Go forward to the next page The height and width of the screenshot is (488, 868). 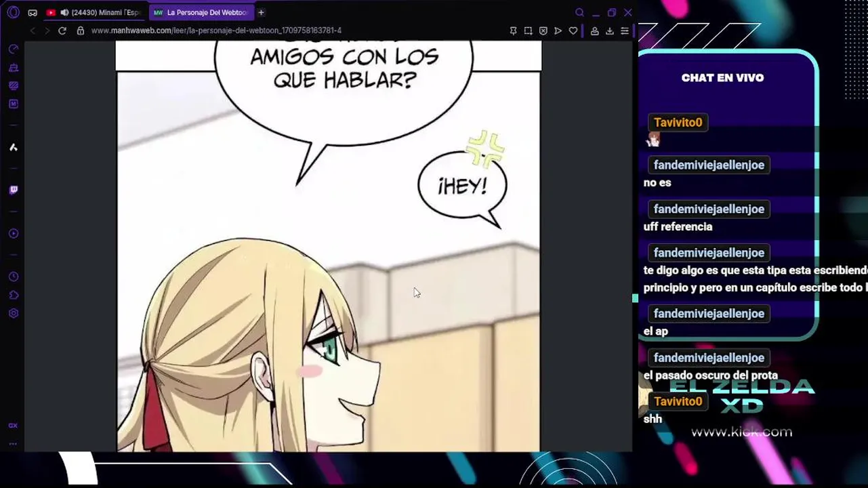pyautogui.click(x=47, y=30)
